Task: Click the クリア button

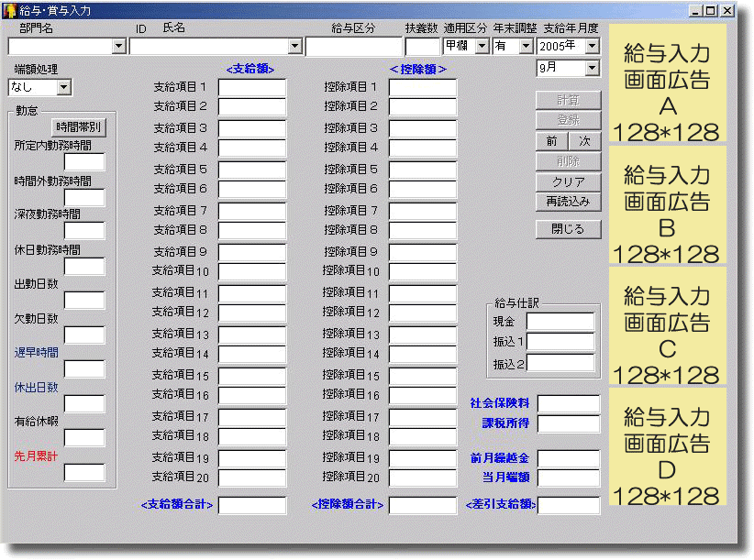Action: (568, 182)
